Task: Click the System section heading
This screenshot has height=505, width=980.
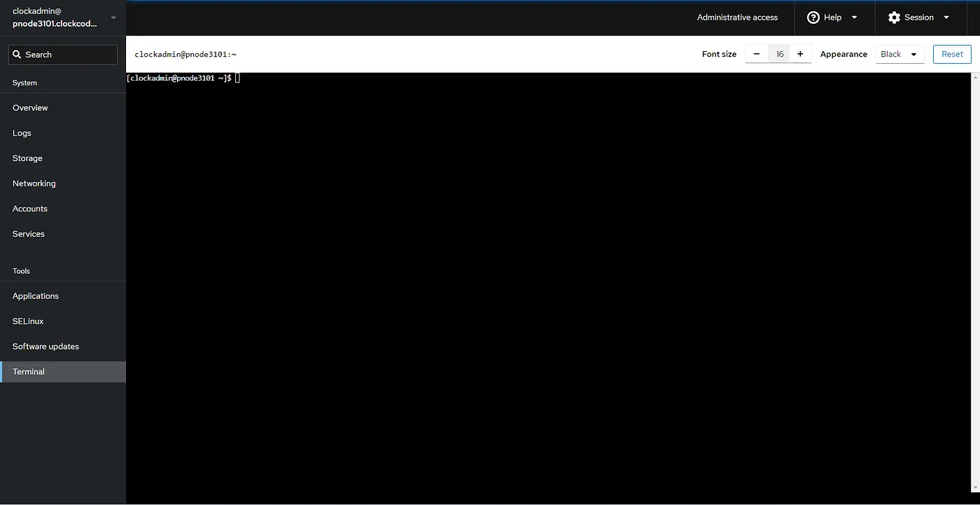Action: 24,83
